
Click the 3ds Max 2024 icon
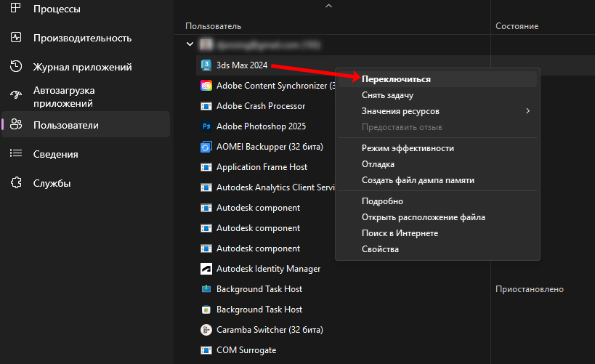205,65
